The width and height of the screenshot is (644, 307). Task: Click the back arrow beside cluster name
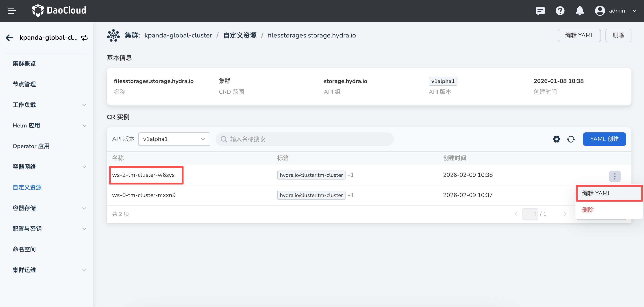click(9, 37)
